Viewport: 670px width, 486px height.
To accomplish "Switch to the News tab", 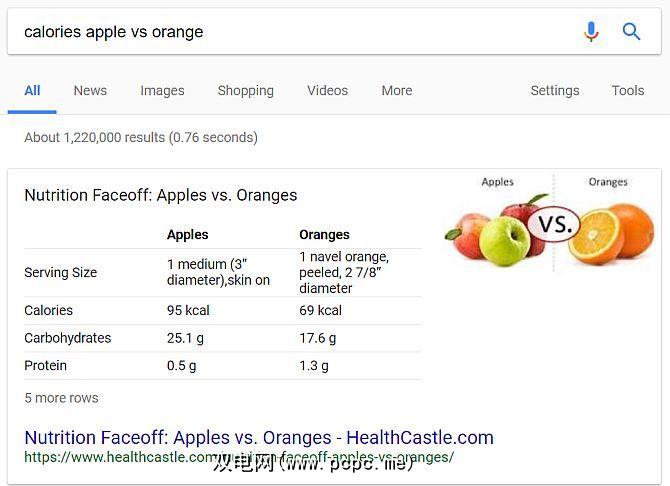I will tap(90, 90).
